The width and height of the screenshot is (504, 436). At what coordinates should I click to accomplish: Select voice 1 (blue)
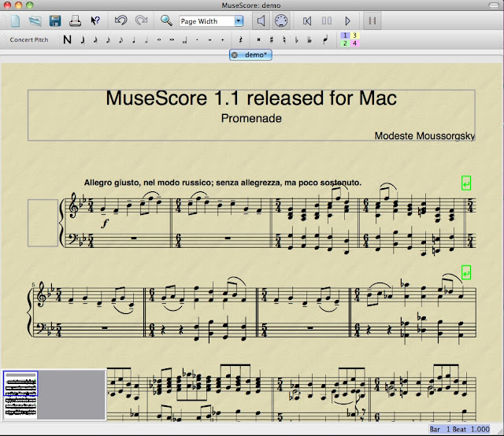(x=345, y=35)
